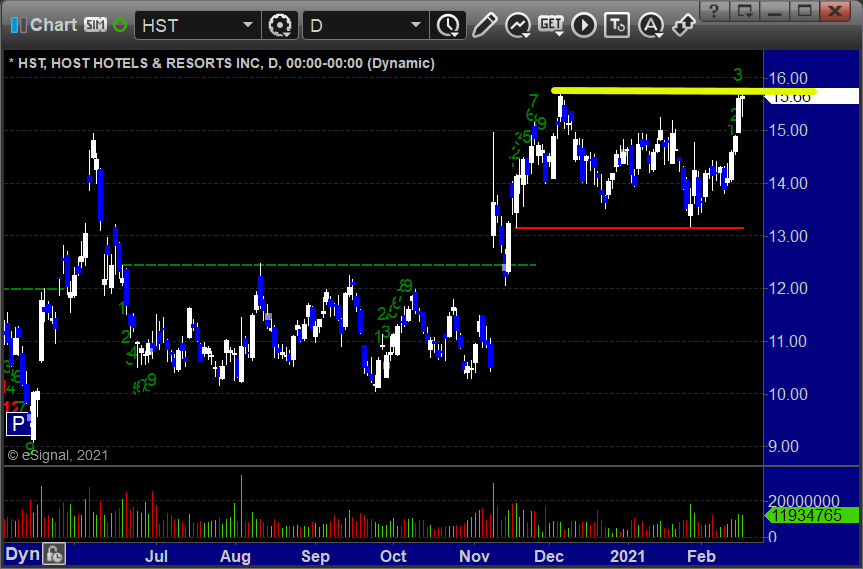The height and width of the screenshot is (569, 863).
Task: Toggle the SIM simulation mode badge
Action: coord(95,25)
